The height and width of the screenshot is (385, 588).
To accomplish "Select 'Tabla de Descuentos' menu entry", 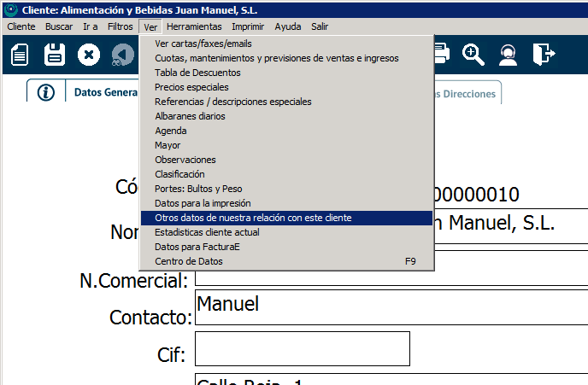I will point(197,73).
